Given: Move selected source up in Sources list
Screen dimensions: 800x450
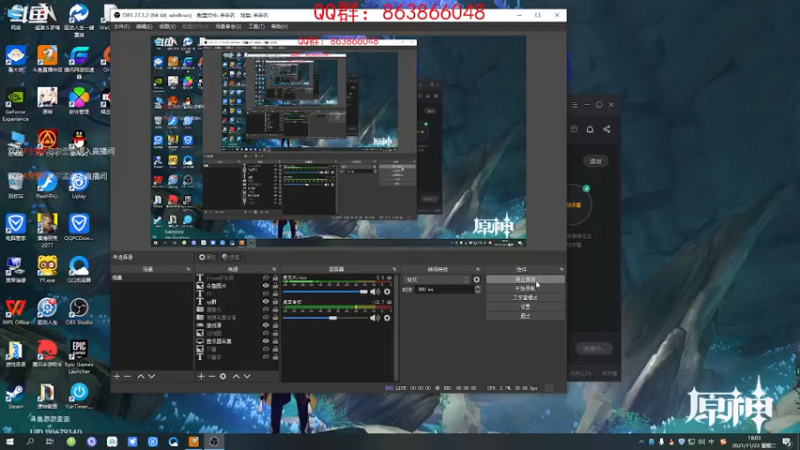Looking at the screenshot, I should click(x=236, y=376).
